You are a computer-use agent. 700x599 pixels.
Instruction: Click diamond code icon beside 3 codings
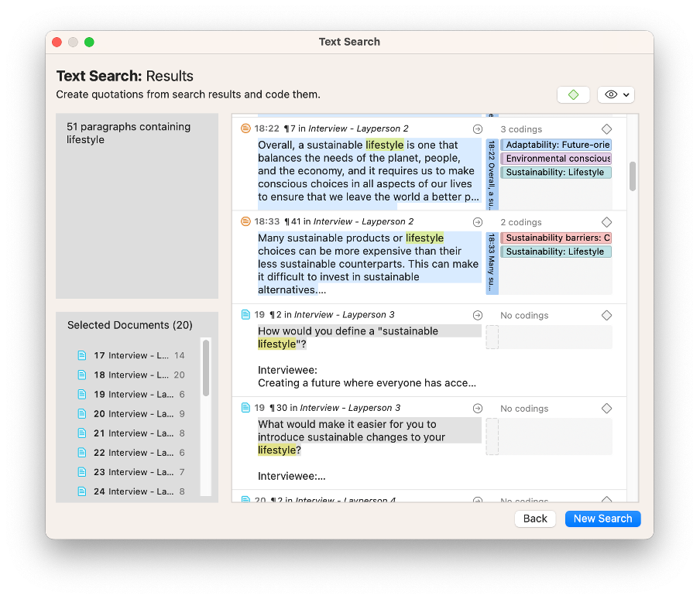tap(606, 129)
